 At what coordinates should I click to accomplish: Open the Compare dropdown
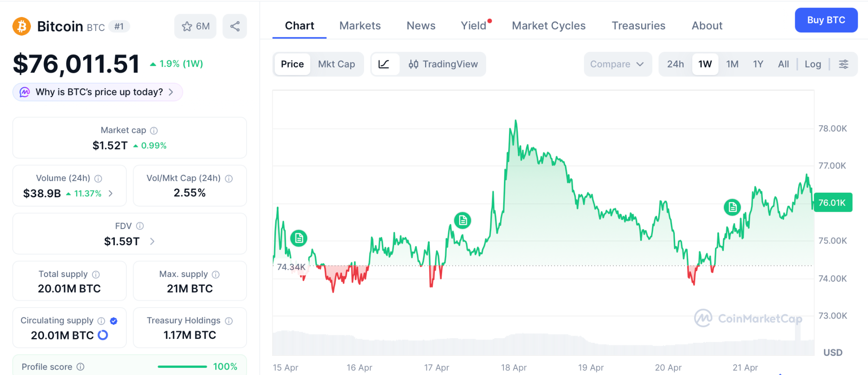[x=617, y=64]
